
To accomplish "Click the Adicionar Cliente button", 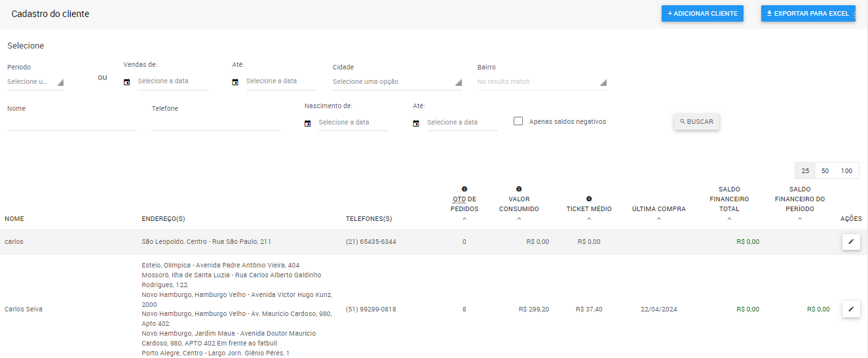I will click(702, 14).
